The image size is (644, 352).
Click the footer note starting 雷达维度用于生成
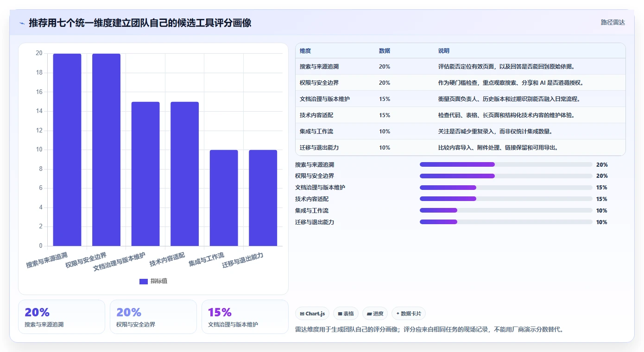click(429, 330)
